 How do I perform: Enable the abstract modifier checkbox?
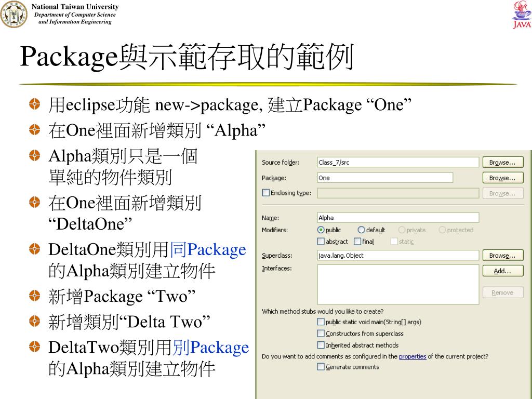(x=321, y=241)
